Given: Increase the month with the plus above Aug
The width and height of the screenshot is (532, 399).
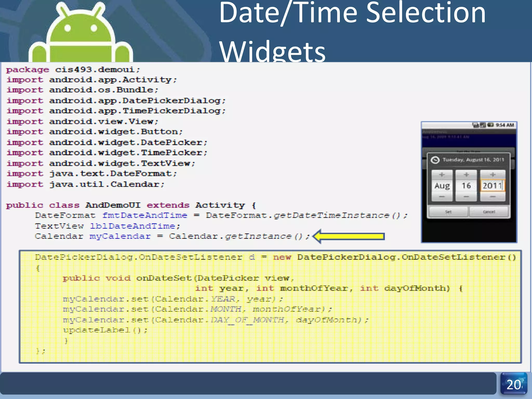Looking at the screenshot, I should pos(442,175).
